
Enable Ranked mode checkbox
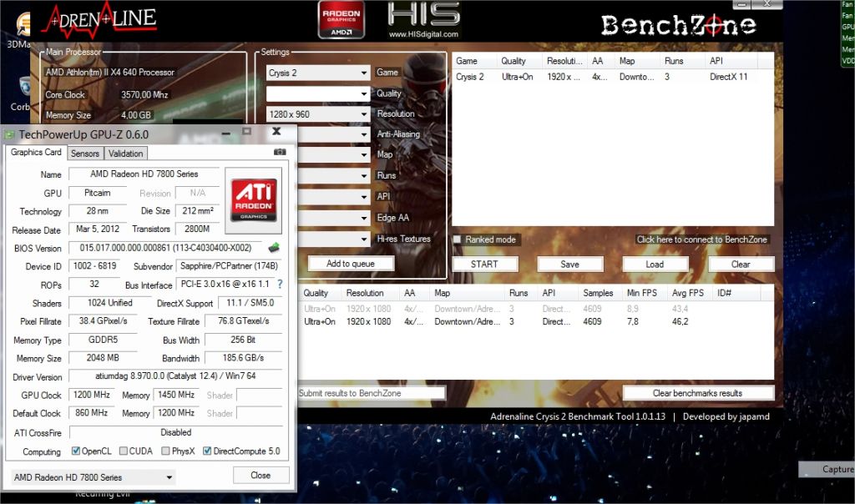coord(457,239)
